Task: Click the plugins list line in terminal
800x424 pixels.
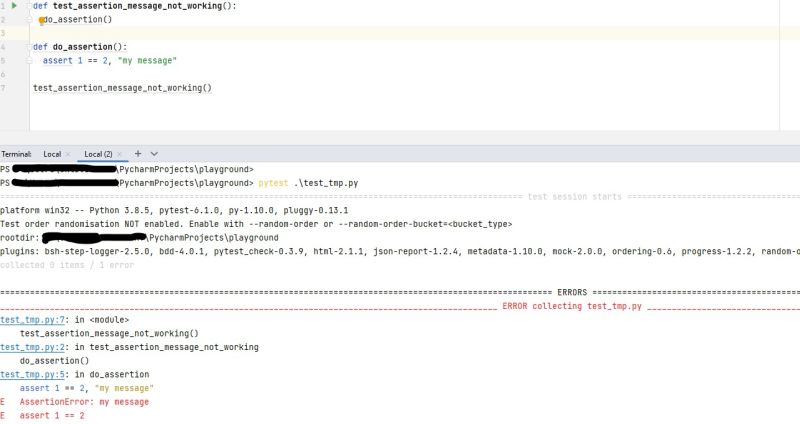Action: (400, 251)
